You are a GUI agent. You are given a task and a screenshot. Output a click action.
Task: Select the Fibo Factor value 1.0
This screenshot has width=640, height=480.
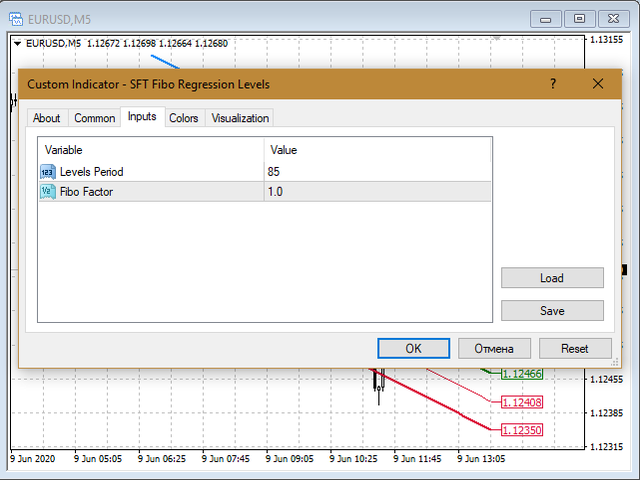[x=276, y=191]
